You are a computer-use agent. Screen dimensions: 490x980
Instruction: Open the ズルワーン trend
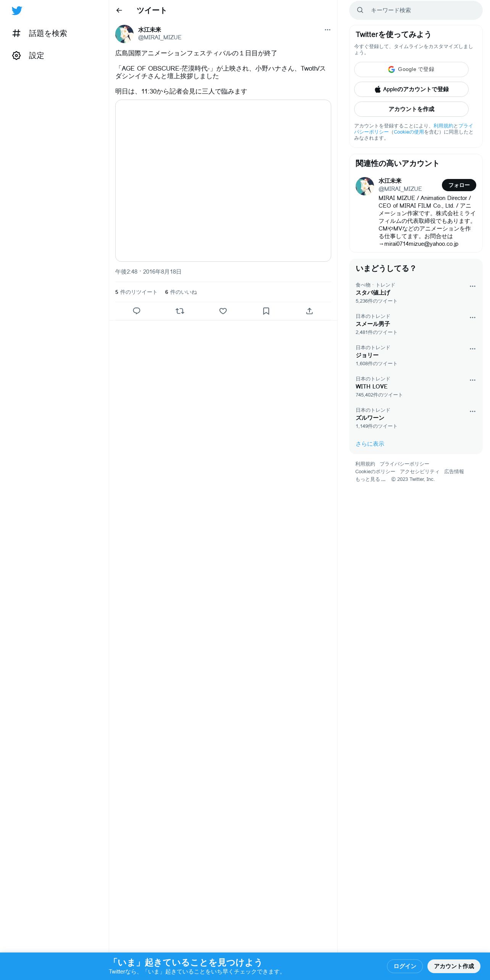pyautogui.click(x=416, y=418)
